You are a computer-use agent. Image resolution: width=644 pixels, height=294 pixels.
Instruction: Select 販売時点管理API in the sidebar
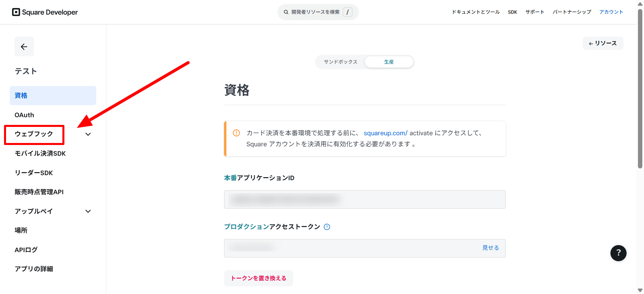(39, 192)
